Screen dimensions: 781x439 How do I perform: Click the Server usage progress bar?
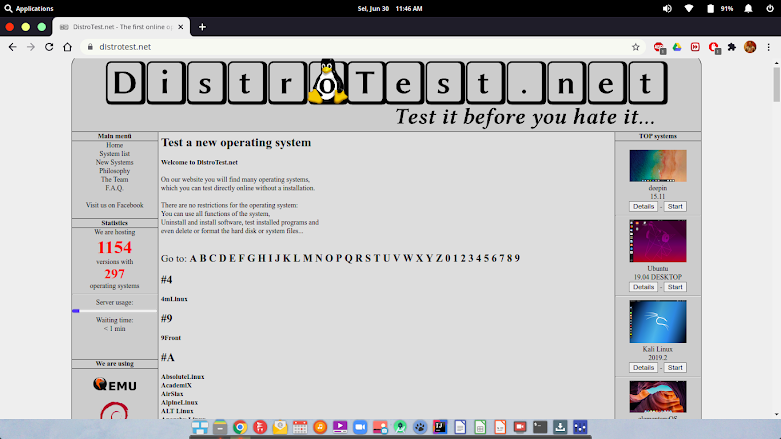115,311
